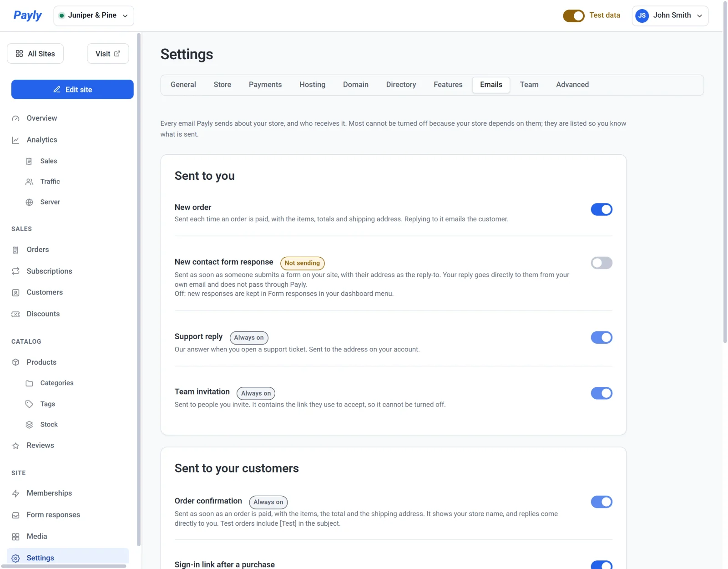This screenshot has height=569, width=728.
Task: Open the Directory tab
Action: tap(401, 85)
